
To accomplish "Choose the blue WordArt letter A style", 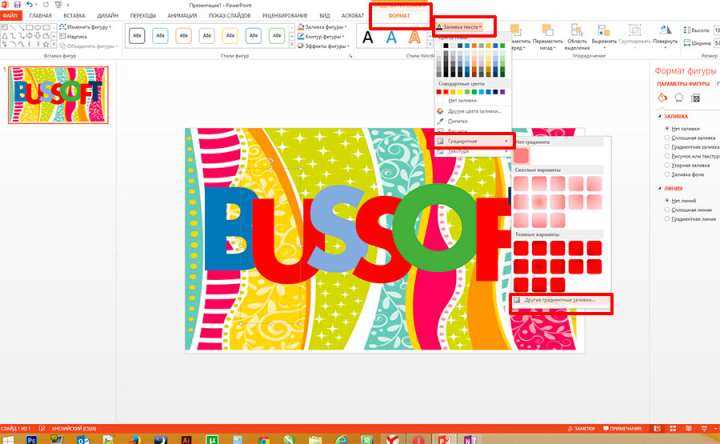I will [x=391, y=37].
